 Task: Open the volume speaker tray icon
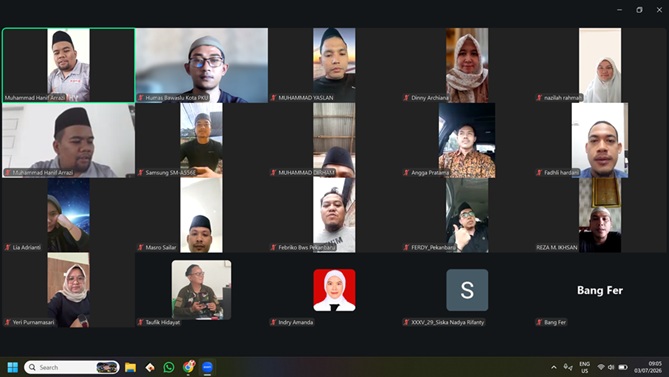point(611,367)
